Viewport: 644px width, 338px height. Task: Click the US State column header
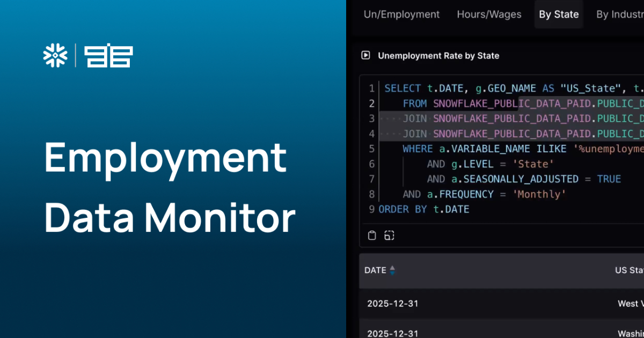[x=629, y=270]
